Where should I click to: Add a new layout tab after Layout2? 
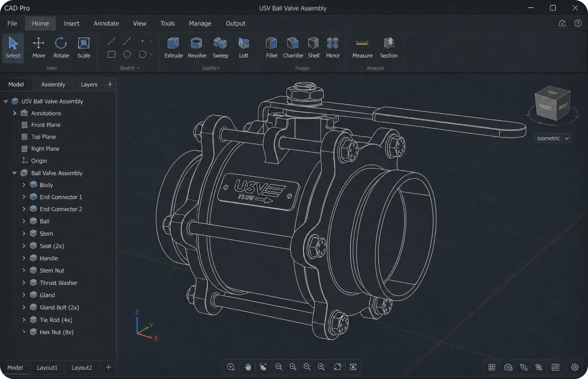pyautogui.click(x=108, y=367)
